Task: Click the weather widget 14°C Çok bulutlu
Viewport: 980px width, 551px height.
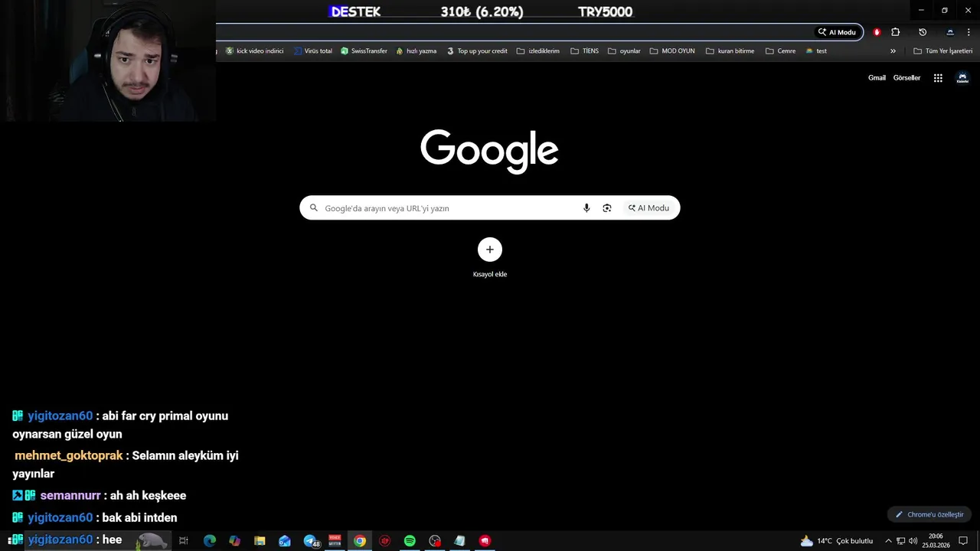Action: coord(836,541)
